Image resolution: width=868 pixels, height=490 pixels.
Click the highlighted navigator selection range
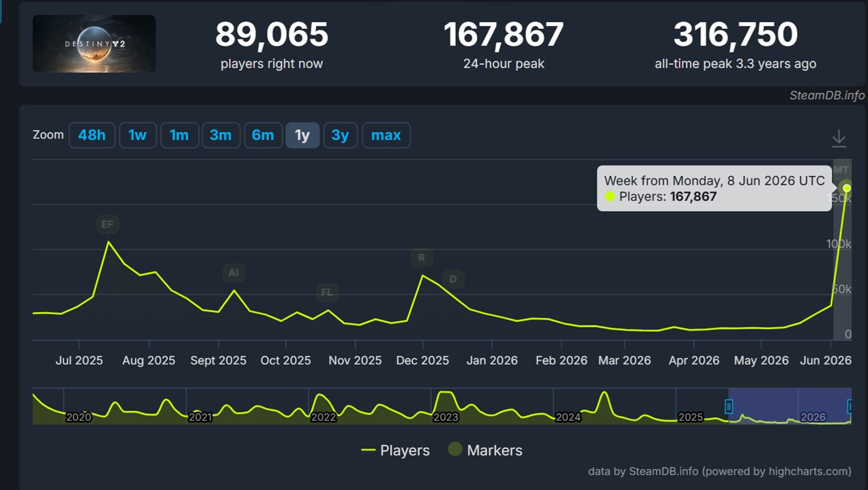click(x=789, y=406)
